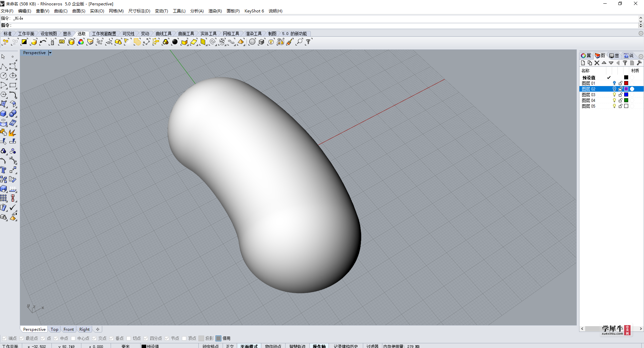Image resolution: width=644 pixels, height=348 pixels.
Task: Switch to the 曲线工具 toolbar tab
Action: point(164,34)
